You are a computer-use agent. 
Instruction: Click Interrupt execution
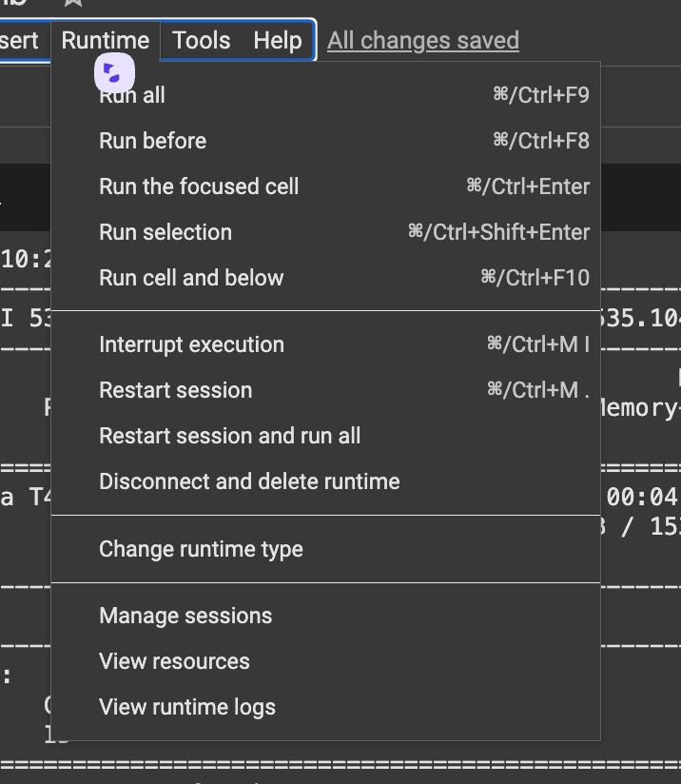191,344
